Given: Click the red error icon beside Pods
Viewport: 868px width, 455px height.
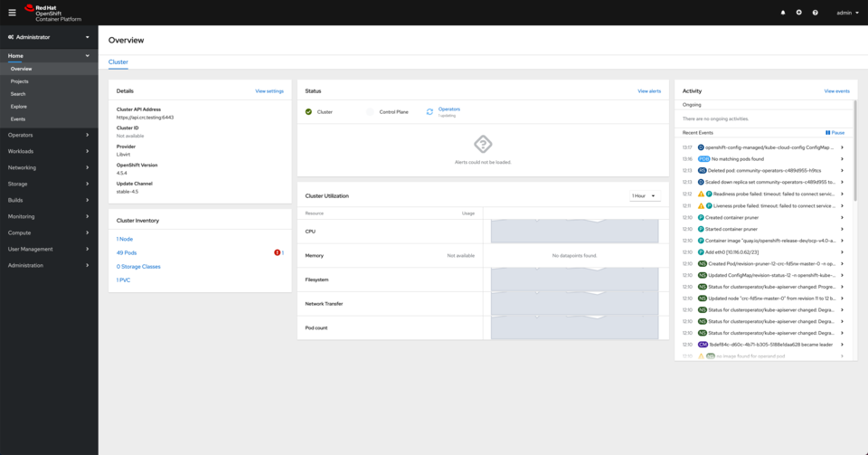Looking at the screenshot, I should point(277,252).
